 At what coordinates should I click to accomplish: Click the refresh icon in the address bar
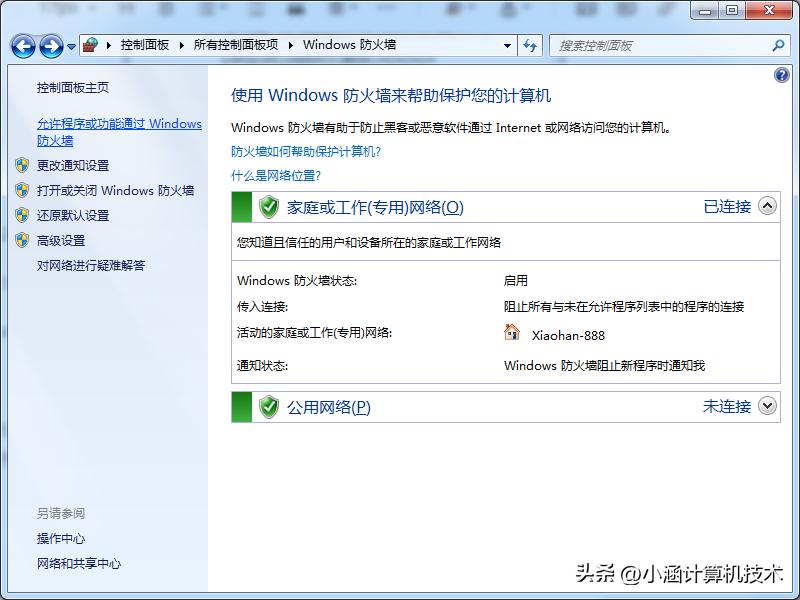530,46
